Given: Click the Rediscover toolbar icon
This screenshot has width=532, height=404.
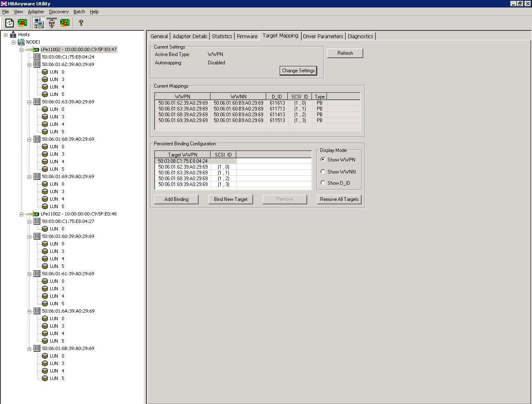Looking at the screenshot, I should pos(10,23).
